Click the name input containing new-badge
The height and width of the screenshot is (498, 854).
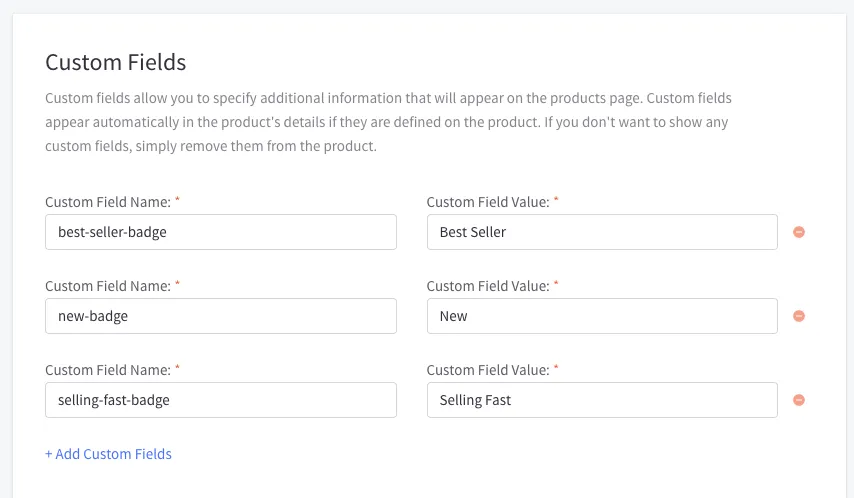point(220,316)
